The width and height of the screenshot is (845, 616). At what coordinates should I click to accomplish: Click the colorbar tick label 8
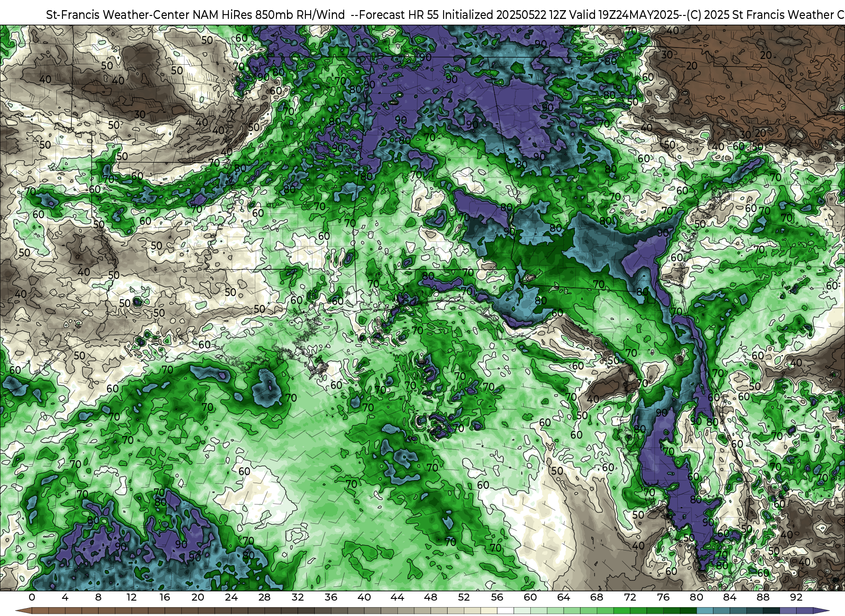click(x=98, y=598)
